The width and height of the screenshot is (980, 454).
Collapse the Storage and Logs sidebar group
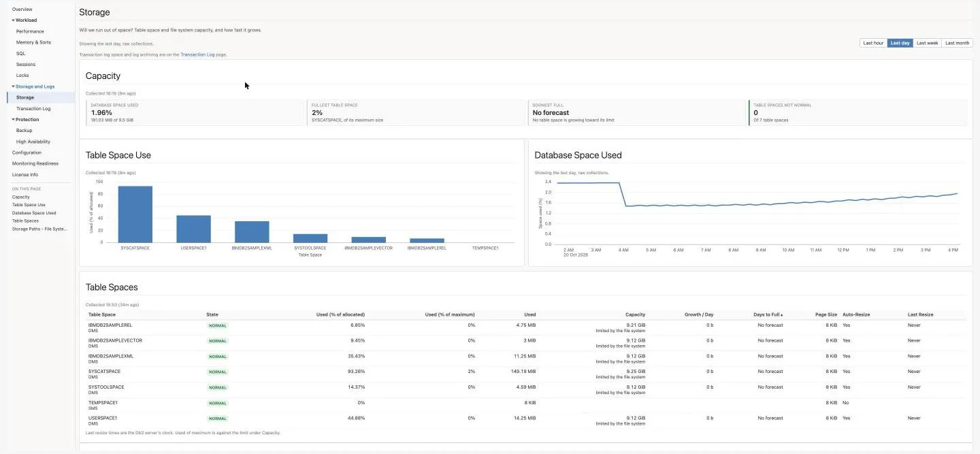coord(33,86)
